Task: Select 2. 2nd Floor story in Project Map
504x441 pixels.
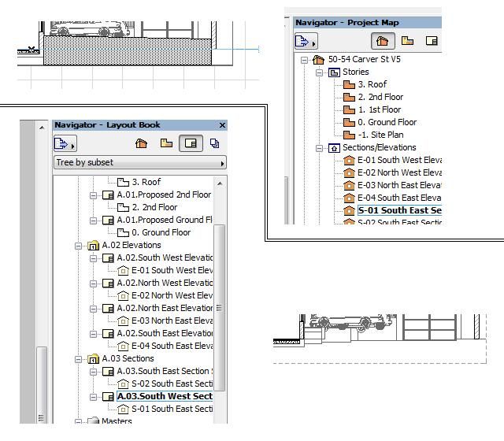Action: (x=380, y=97)
